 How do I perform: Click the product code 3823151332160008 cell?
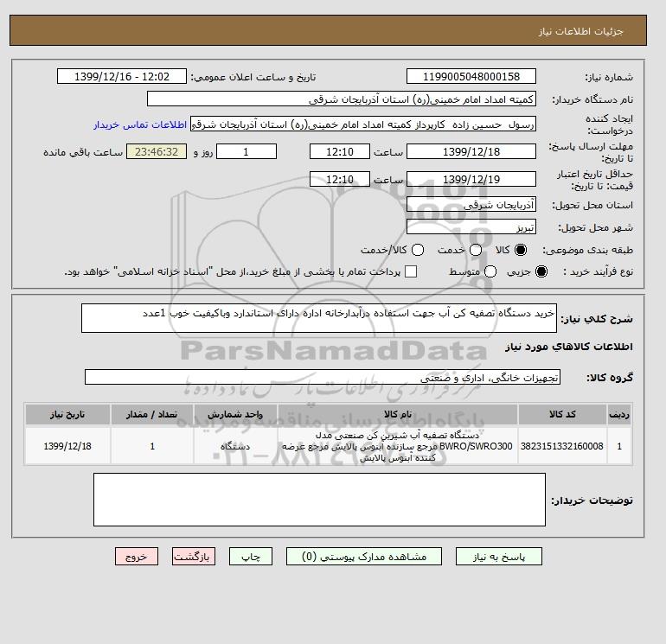562,446
